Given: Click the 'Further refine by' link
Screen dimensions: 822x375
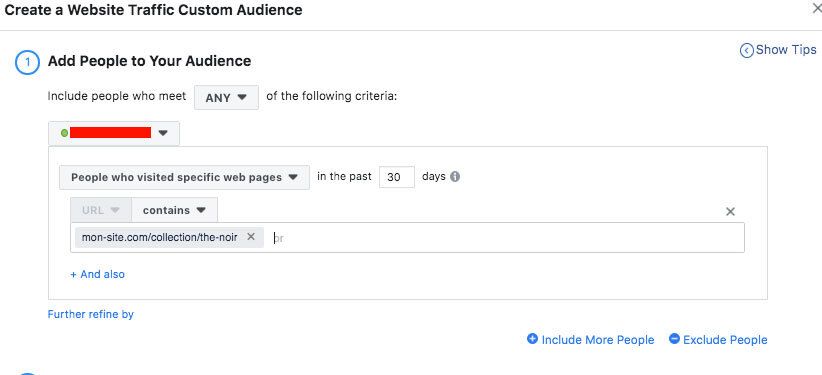Looking at the screenshot, I should (x=91, y=314).
